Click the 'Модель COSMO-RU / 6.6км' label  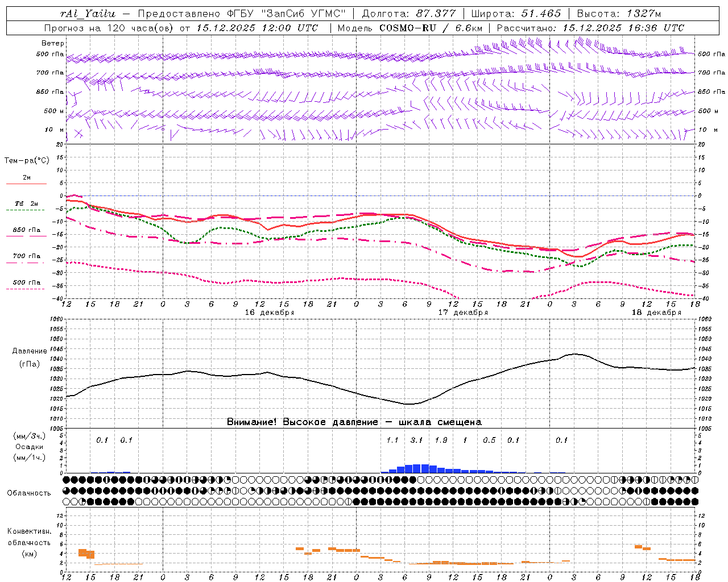click(409, 28)
